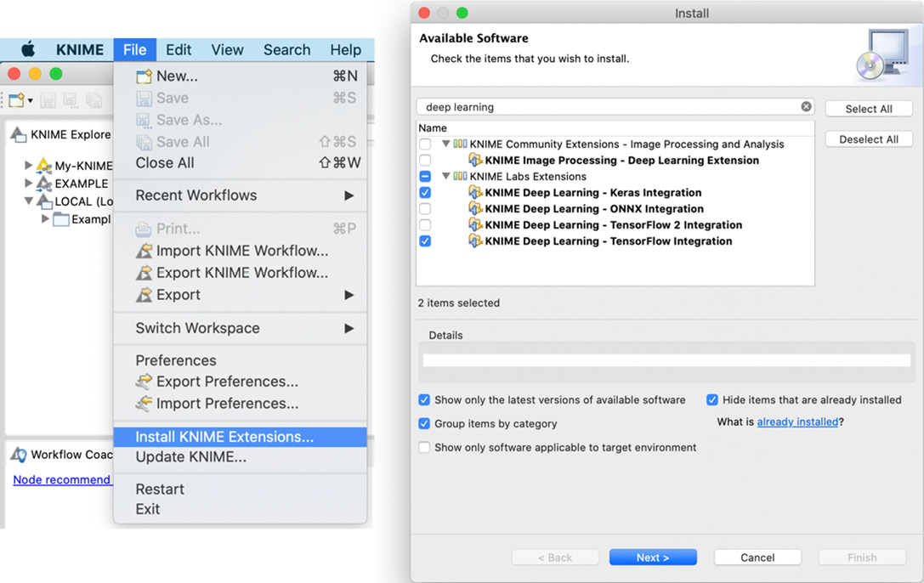Click the new-workflow toolbar dropdown arrow
924x583 pixels.
30,100
